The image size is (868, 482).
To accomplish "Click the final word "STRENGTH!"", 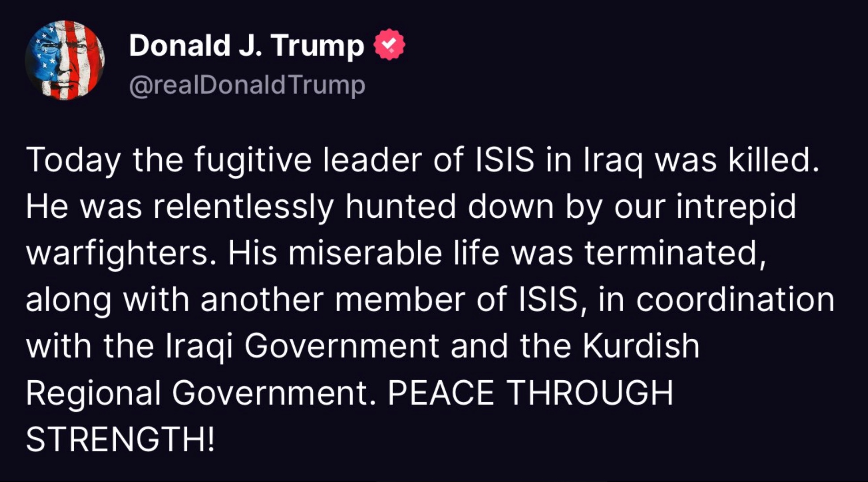I will coord(121,440).
